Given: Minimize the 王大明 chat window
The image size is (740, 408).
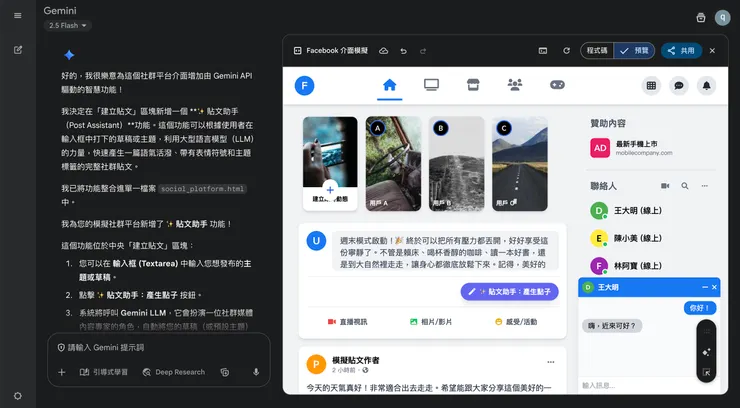Looking at the screenshot, I should click(705, 287).
